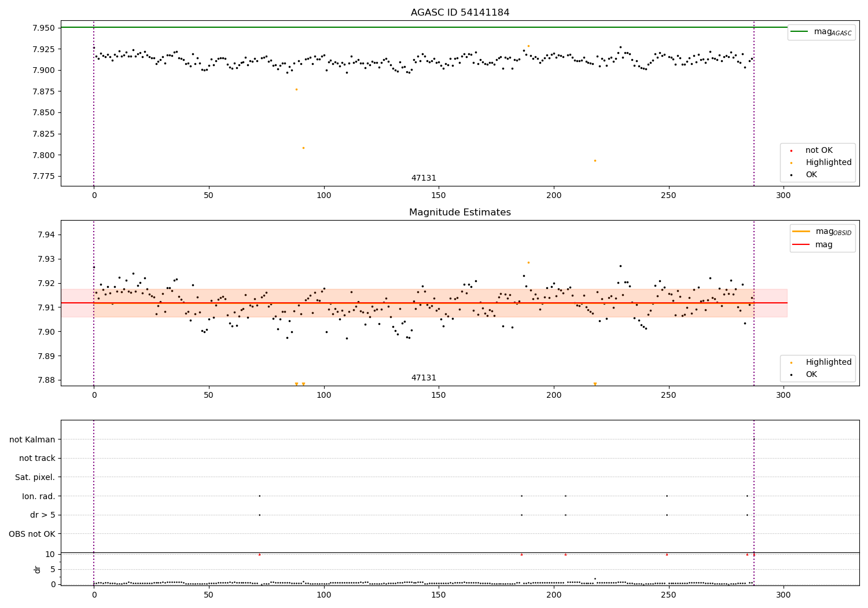Click green line sample in mag AGASC legend
The width and height of the screenshot is (868, 608).
click(800, 32)
